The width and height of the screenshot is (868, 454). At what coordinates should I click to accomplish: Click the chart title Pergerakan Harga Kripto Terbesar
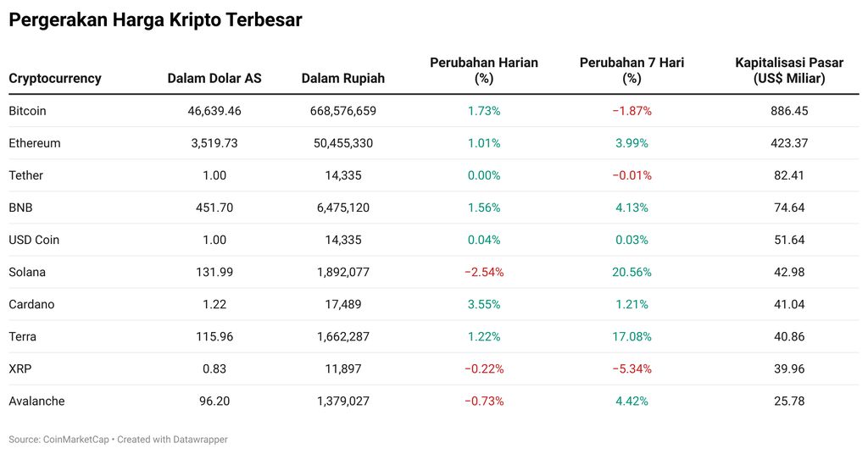155,20
